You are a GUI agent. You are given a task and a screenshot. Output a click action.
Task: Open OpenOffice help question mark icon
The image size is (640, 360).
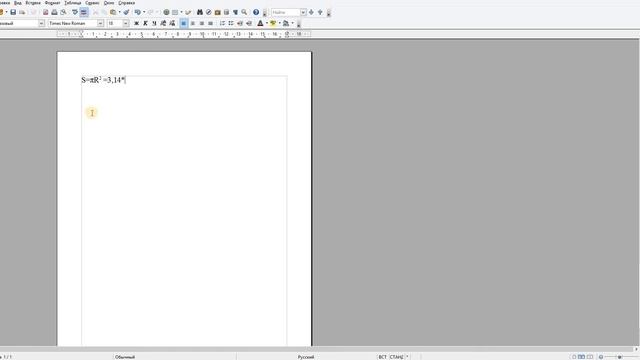click(256, 12)
